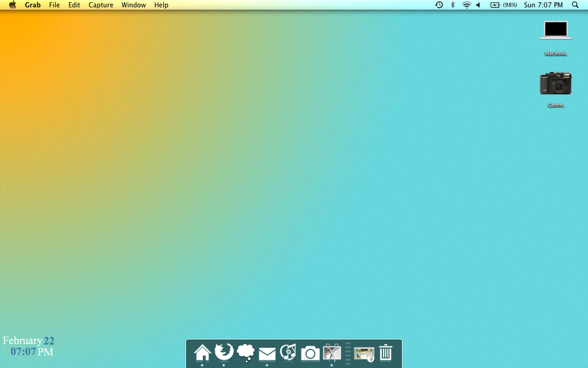Click the "Canon." desktop label
Screen dimensions: 588x368
pos(556,105)
